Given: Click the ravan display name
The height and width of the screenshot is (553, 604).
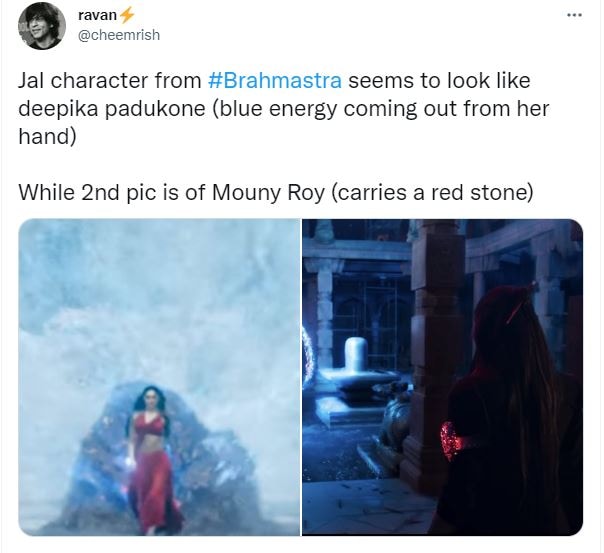Looking at the screenshot, I should pyautogui.click(x=97, y=15).
